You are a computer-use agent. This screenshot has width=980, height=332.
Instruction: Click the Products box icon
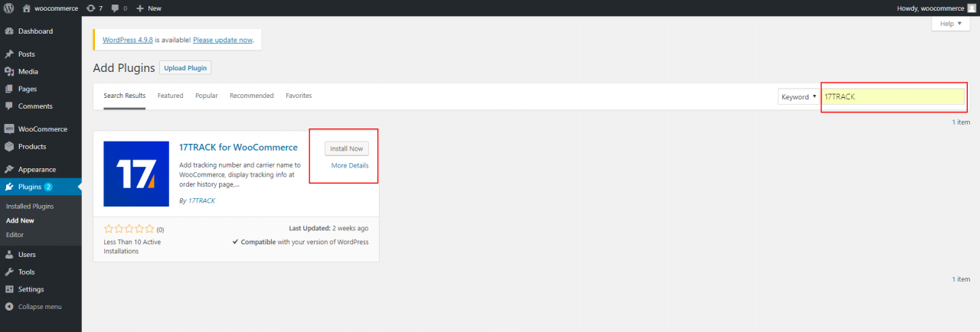coord(9,146)
